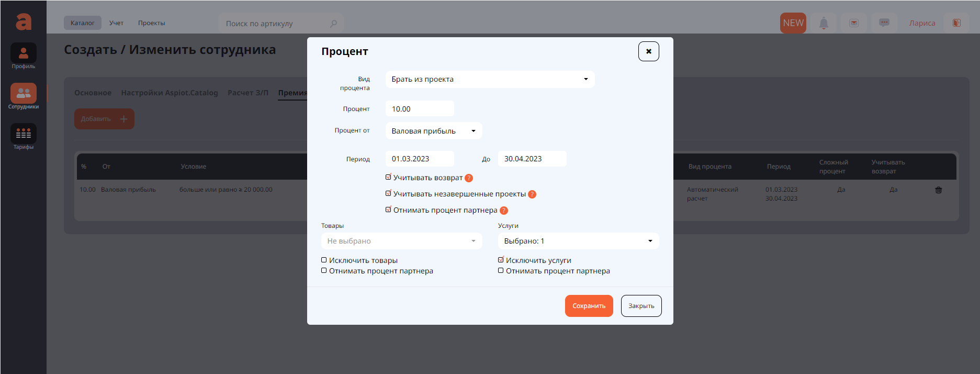Click the period start date field
Image resolution: width=980 pixels, height=374 pixels.
pyautogui.click(x=420, y=159)
